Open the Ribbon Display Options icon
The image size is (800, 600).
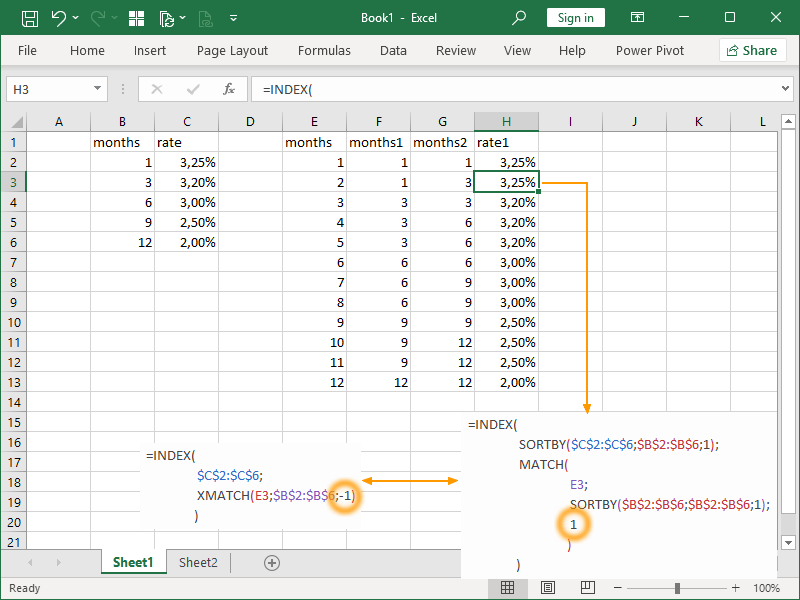coord(636,18)
